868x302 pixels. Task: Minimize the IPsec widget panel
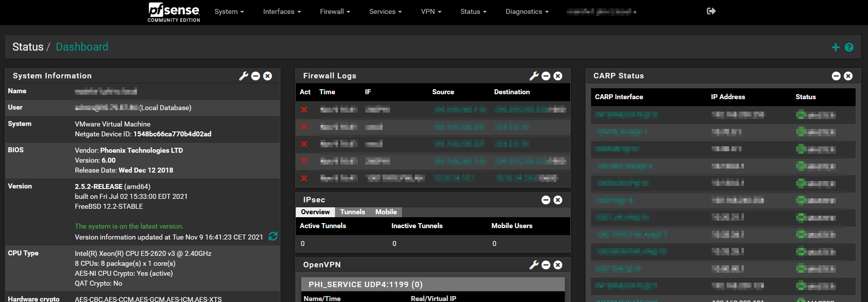(x=546, y=200)
